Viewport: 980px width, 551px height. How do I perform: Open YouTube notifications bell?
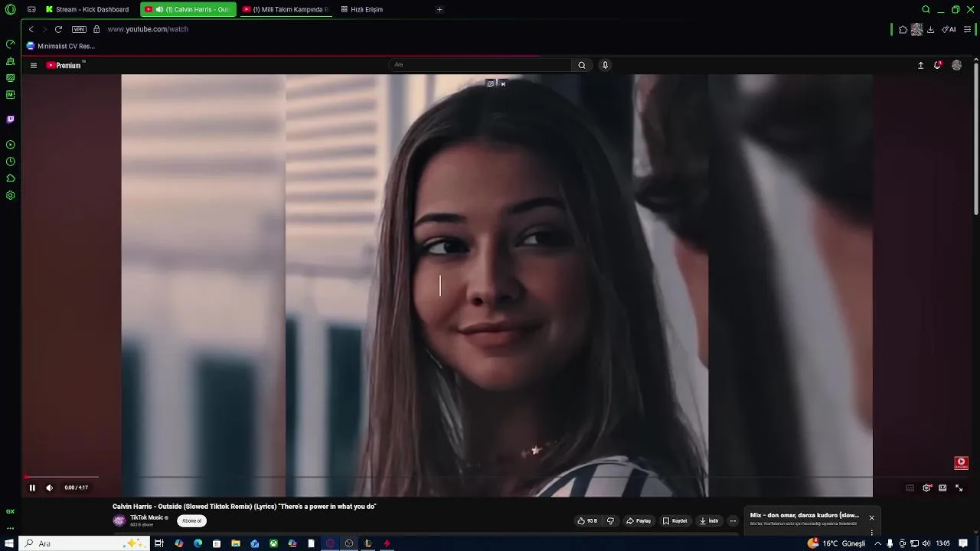point(937,65)
